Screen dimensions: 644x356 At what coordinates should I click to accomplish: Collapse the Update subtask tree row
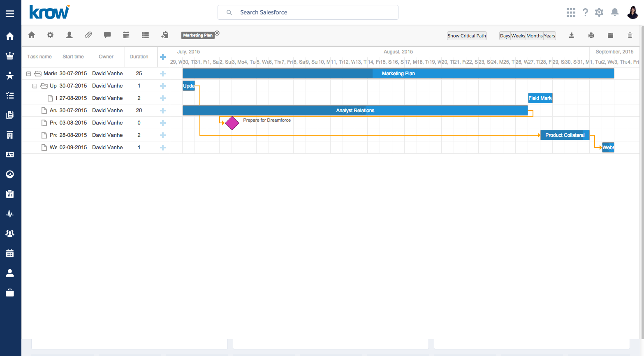pyautogui.click(x=35, y=86)
